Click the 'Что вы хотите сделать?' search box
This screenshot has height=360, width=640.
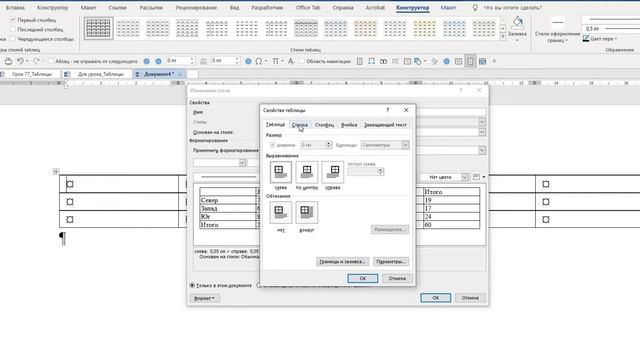coord(513,7)
